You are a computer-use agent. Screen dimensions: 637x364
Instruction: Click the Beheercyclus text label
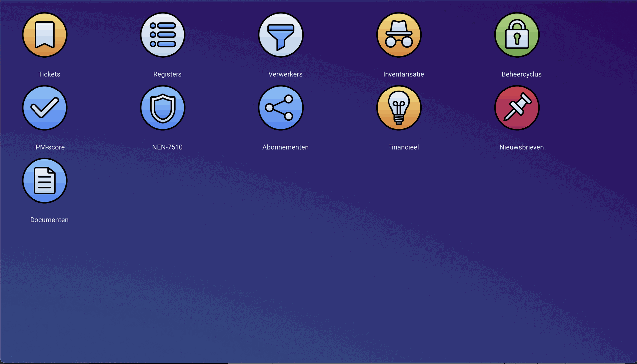[x=522, y=74]
